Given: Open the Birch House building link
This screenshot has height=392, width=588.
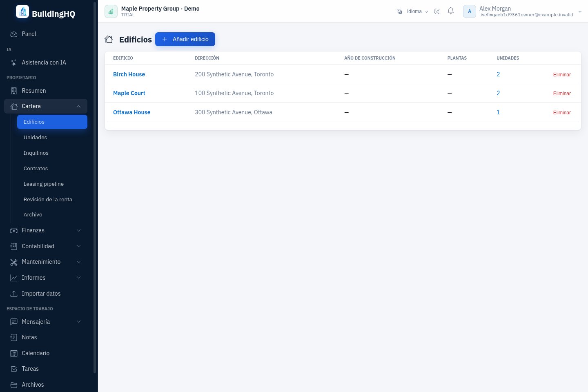Looking at the screenshot, I should tap(129, 74).
